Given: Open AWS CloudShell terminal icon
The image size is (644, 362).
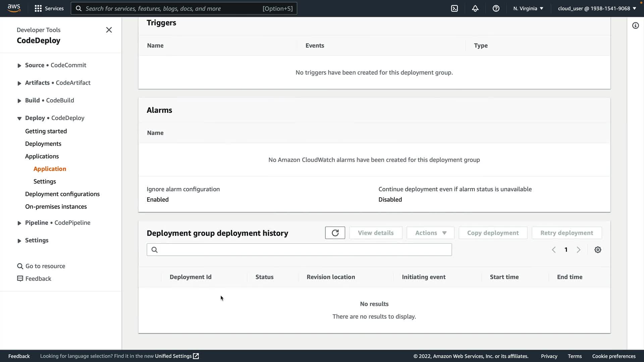Looking at the screenshot, I should click(x=454, y=8).
